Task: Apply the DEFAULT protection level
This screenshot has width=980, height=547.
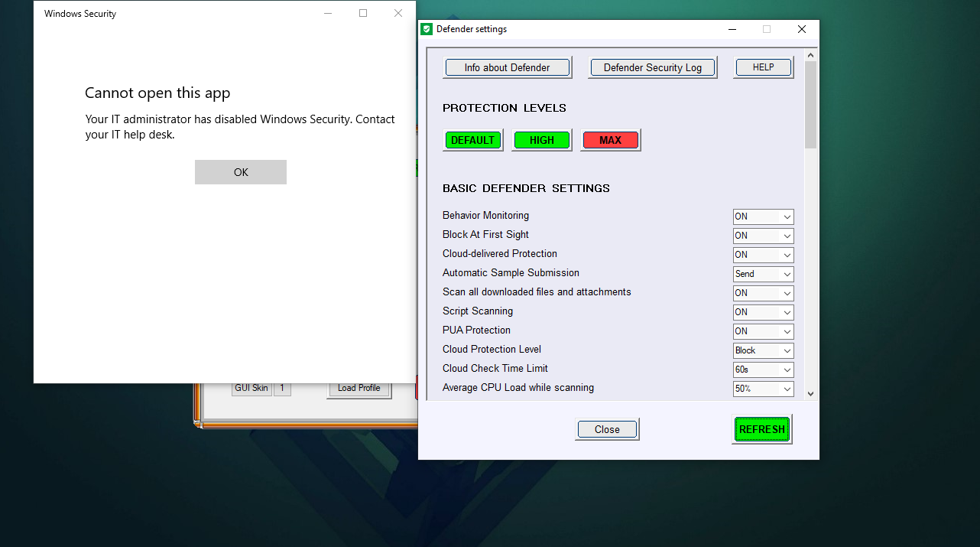Action: click(x=473, y=140)
